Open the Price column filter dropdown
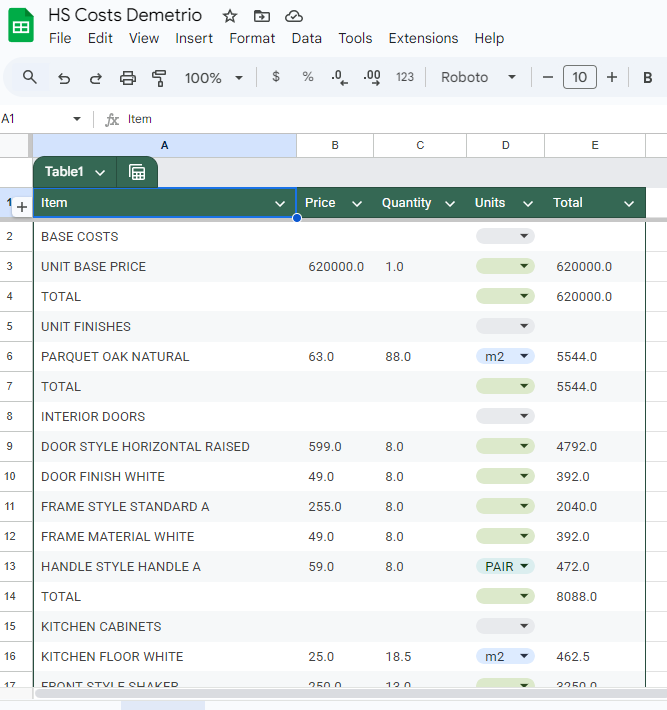The width and height of the screenshot is (667, 710). pos(357,203)
